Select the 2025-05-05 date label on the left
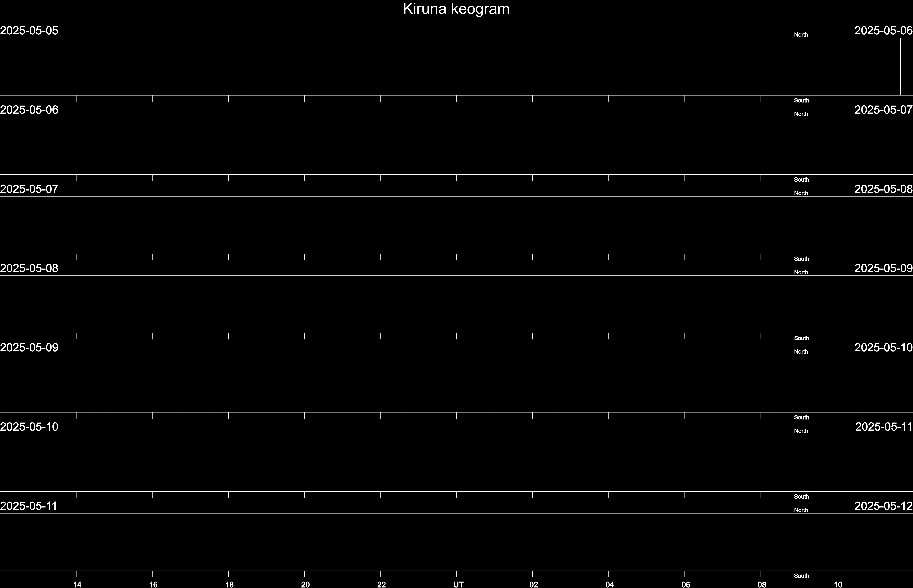Image resolution: width=913 pixels, height=588 pixels. 29,31
